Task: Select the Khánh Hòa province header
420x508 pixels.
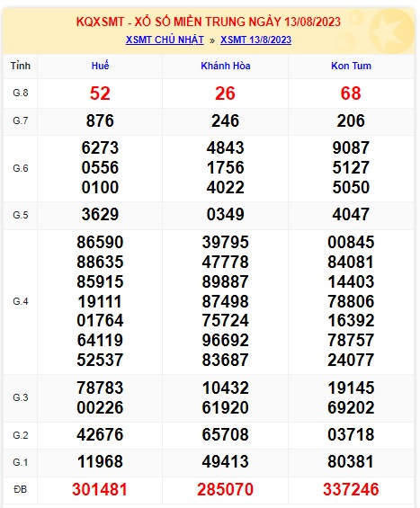Action: [226, 66]
